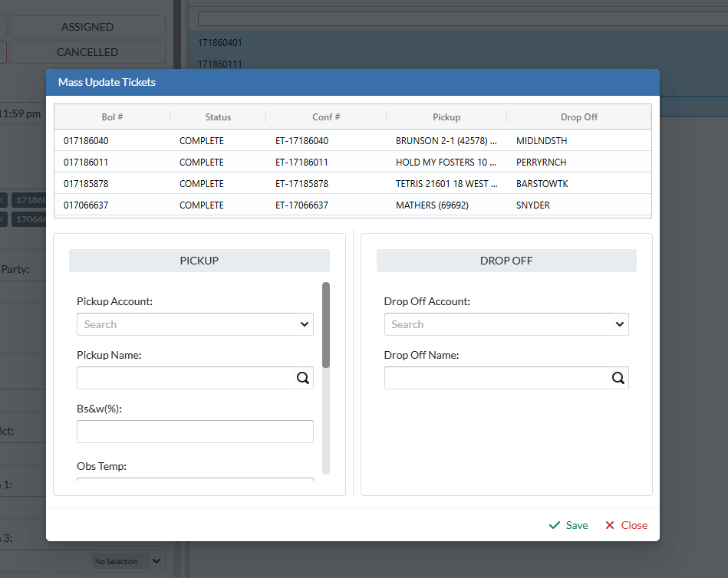
Task: Click the green Save checkmark icon
Action: coord(555,525)
